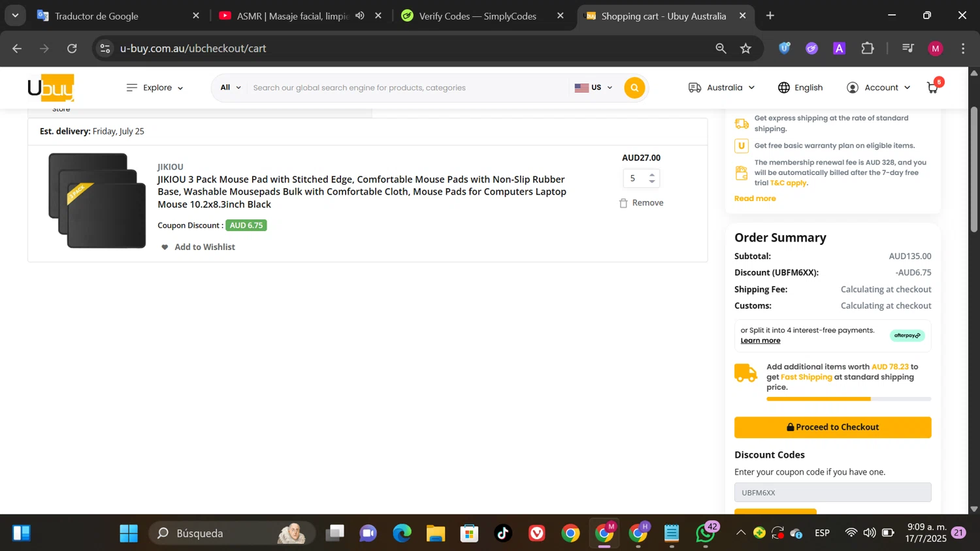Open the Extensions puzzle icon
The image size is (980, 551).
(868, 48)
